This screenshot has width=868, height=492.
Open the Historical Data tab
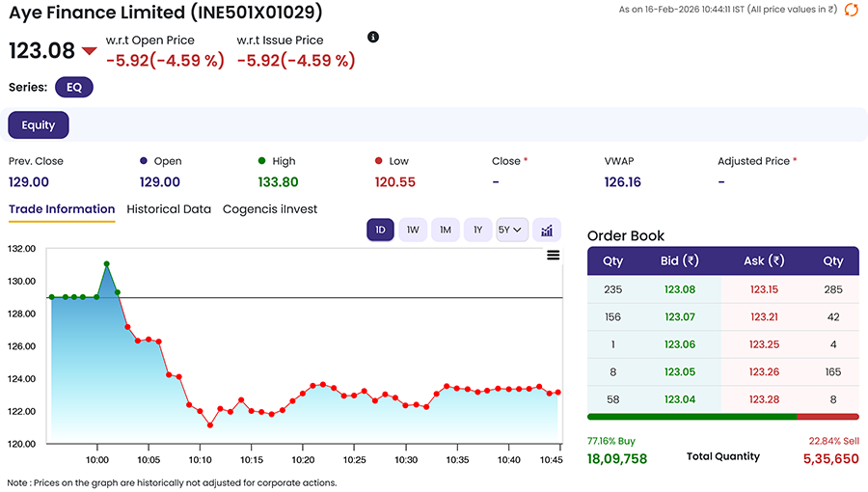[x=169, y=209]
